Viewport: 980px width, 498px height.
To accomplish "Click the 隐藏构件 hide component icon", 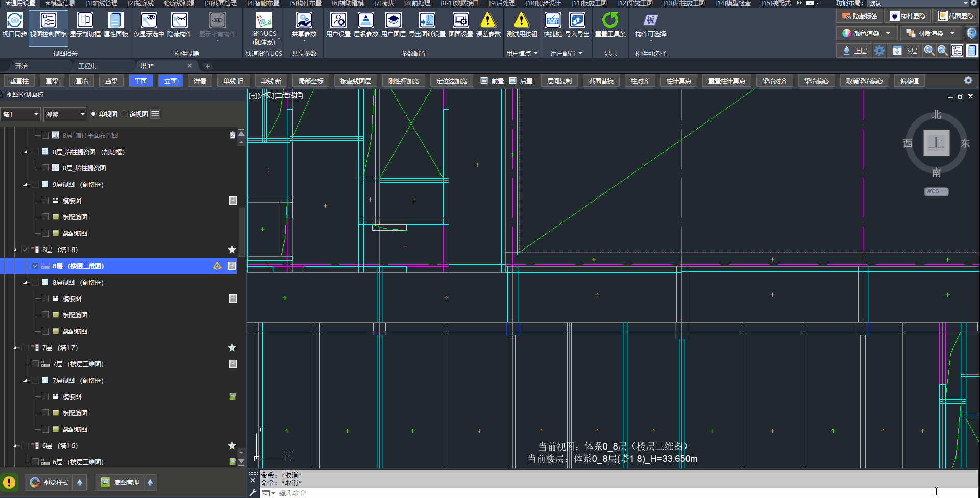I will (179, 21).
